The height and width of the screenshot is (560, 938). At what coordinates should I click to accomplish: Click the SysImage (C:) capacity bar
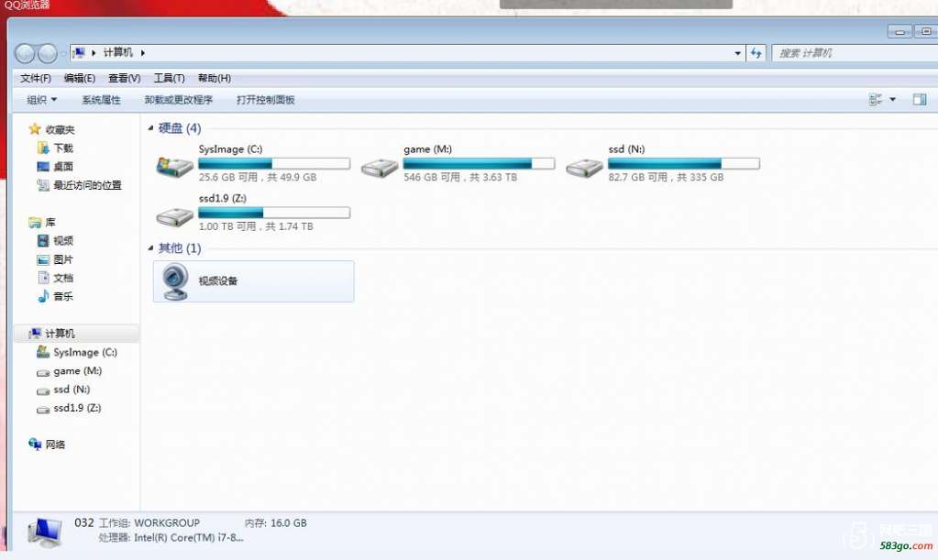(274, 164)
